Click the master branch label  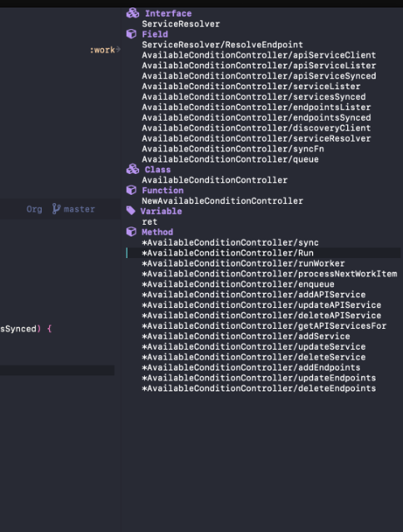(x=79, y=209)
